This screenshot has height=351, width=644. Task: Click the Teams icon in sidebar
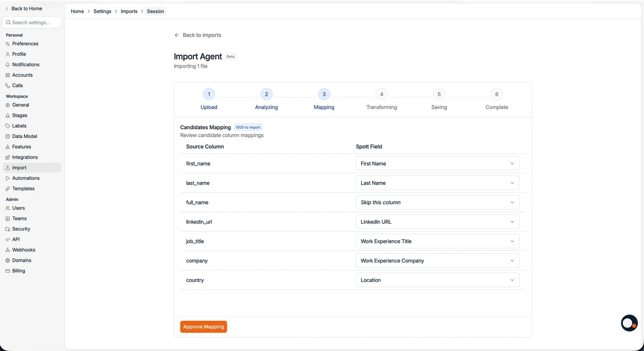click(8, 219)
